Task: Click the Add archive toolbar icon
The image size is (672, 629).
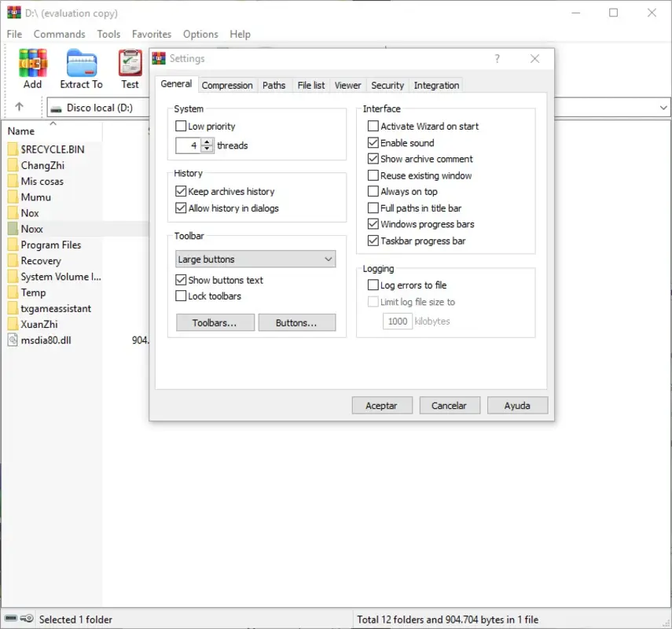Action: (31, 63)
